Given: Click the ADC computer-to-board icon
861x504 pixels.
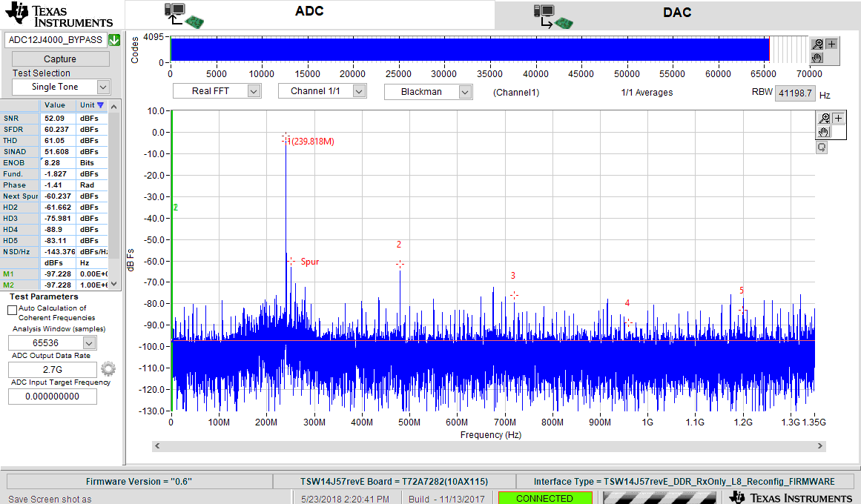Looking at the screenshot, I should pos(184,15).
